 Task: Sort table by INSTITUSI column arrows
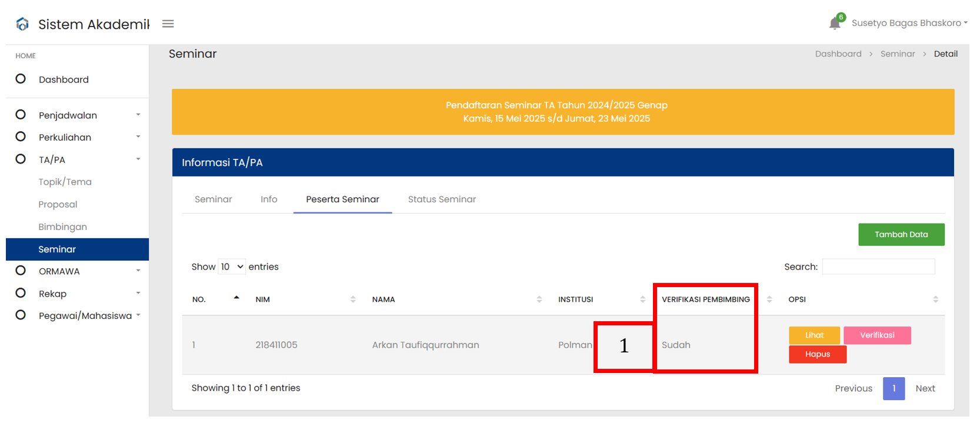pos(642,299)
